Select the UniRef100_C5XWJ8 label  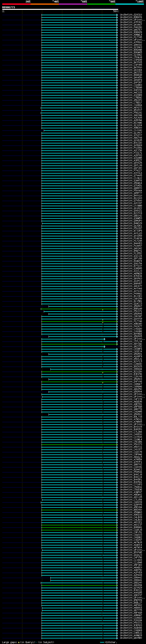pos(131,58)
